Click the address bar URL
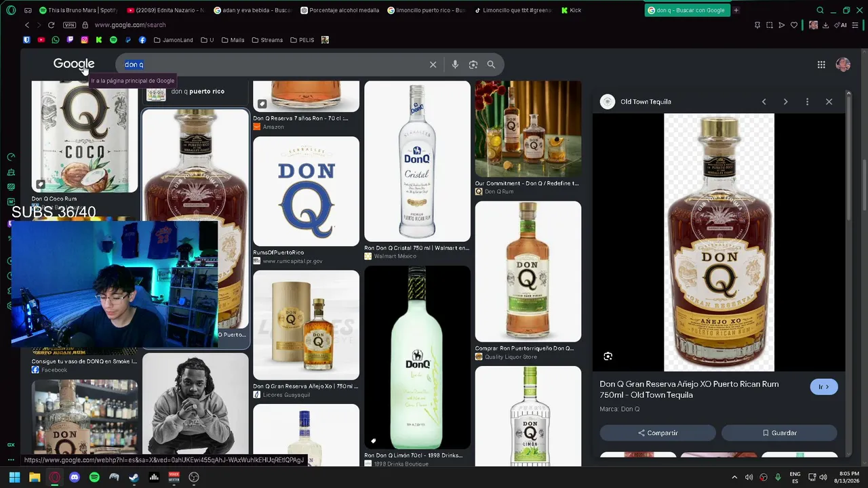The height and width of the screenshot is (488, 868). click(x=130, y=25)
